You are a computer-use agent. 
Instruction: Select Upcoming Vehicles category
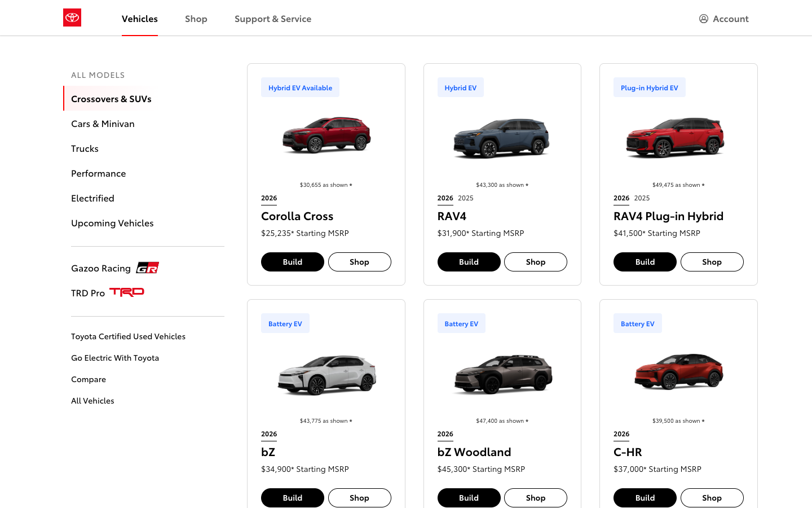112,223
